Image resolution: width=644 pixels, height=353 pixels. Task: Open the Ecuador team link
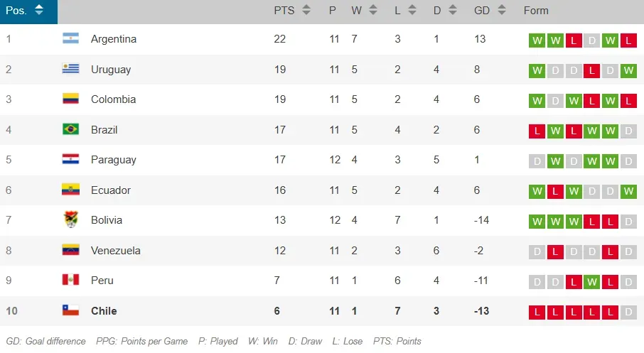[111, 190]
